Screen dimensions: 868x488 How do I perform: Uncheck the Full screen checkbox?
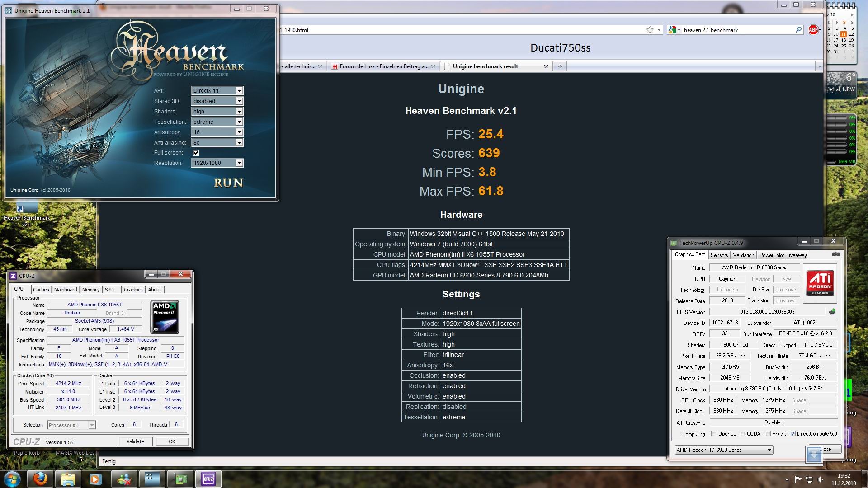click(196, 153)
